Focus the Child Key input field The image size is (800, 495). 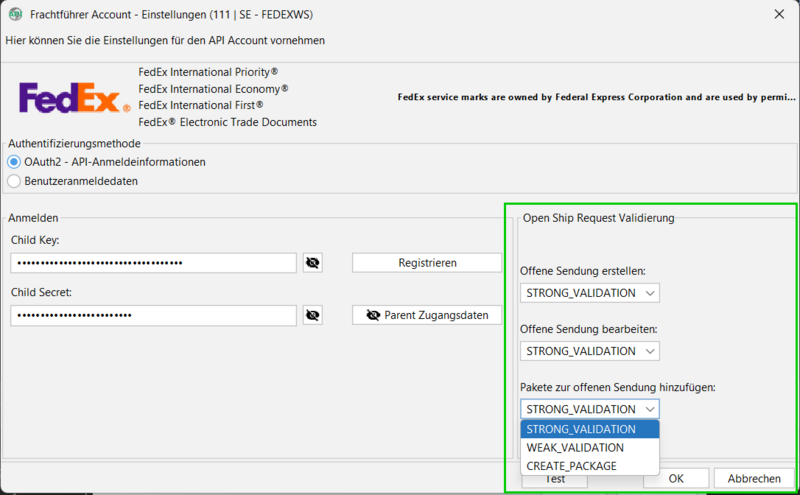(153, 263)
